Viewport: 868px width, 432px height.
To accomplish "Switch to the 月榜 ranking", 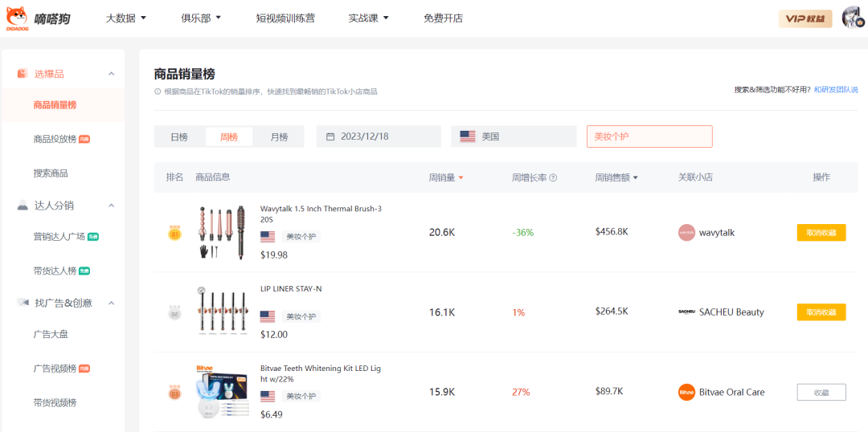I will (279, 137).
